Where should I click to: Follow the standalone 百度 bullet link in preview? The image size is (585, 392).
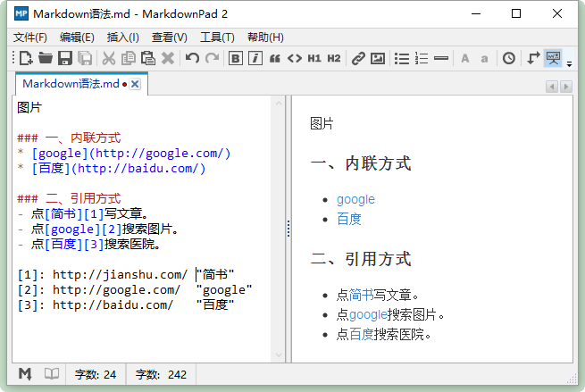tap(349, 219)
